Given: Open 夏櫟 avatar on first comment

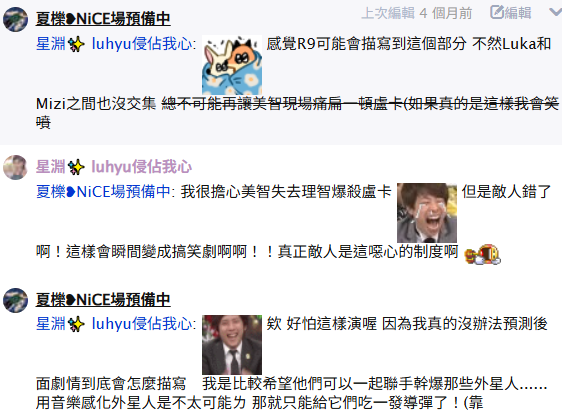Looking at the screenshot, I should pyautogui.click(x=15, y=19).
